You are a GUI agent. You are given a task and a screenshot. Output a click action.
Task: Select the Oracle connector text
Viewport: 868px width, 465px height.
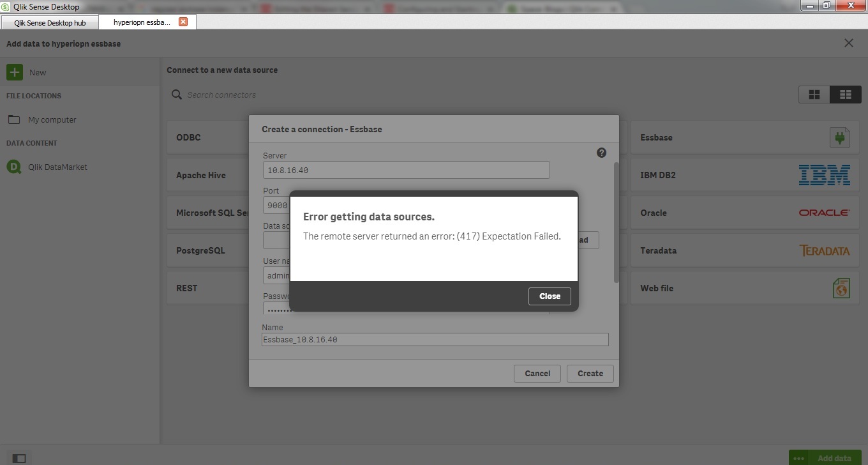(654, 213)
